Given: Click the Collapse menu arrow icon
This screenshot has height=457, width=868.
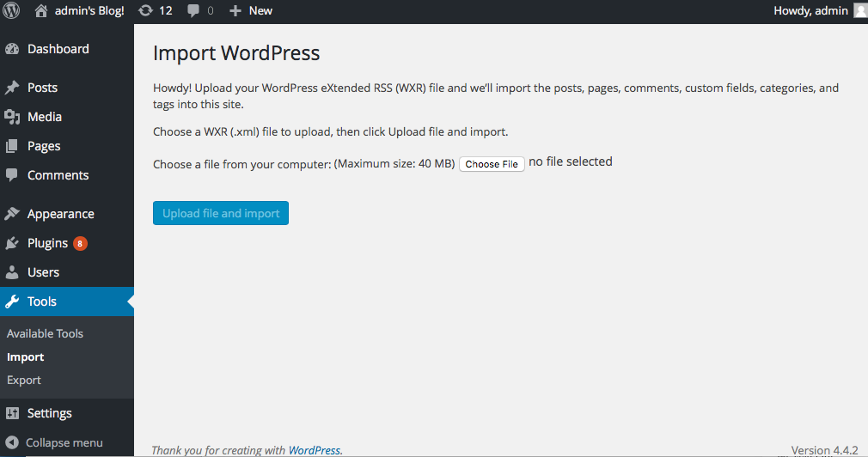Looking at the screenshot, I should 12,442.
